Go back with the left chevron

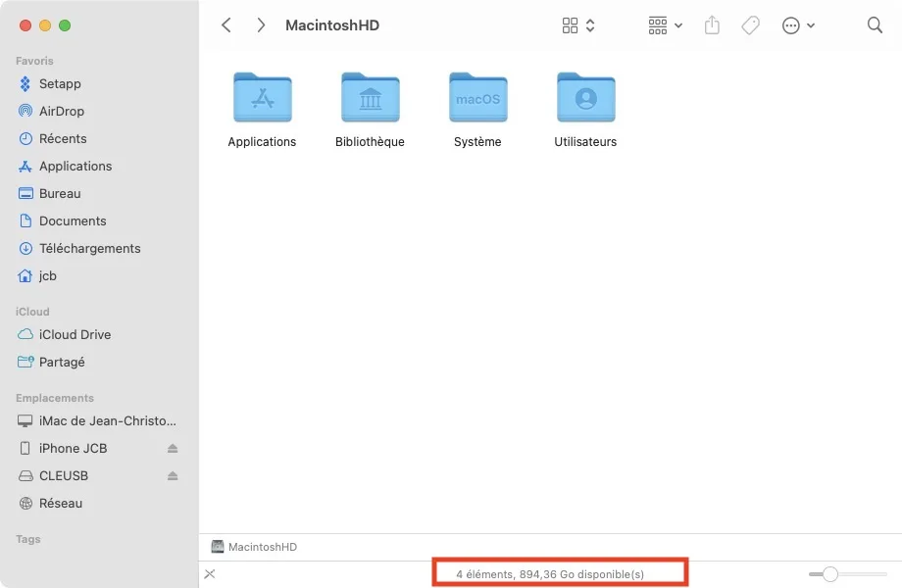click(226, 25)
